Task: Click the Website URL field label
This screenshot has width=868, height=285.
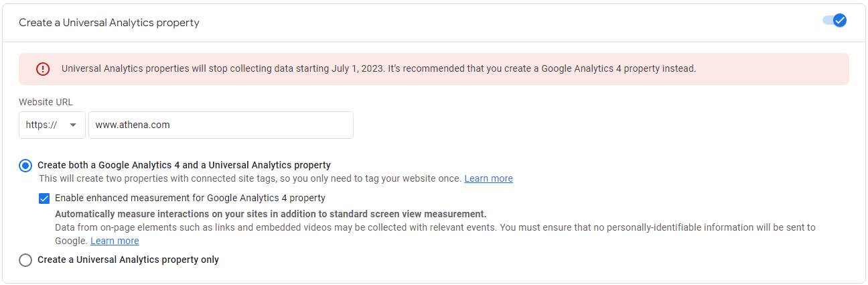Action: click(x=46, y=102)
